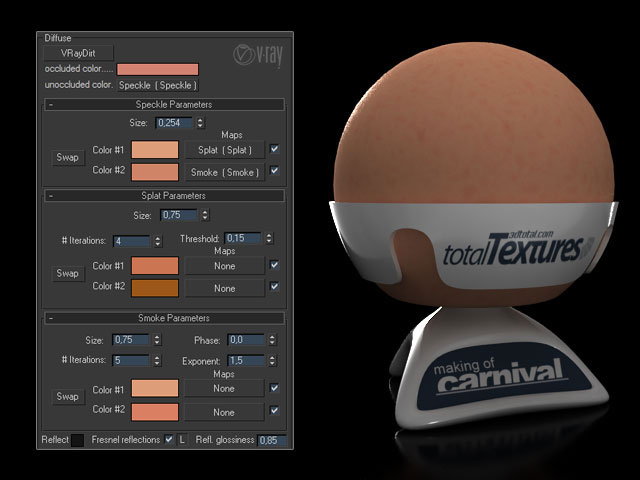
Task: Click the Splat # Iterations field
Action: click(131, 241)
